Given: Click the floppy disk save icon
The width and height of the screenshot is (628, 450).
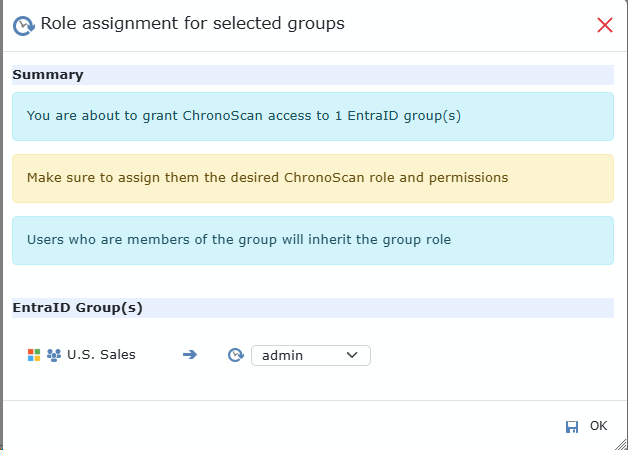Looking at the screenshot, I should tap(572, 427).
